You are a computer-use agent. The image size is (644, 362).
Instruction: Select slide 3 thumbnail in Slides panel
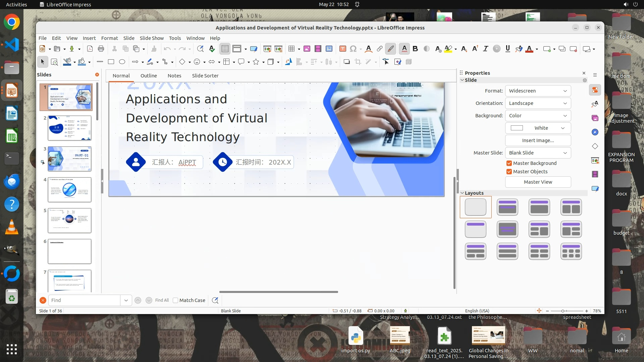(69, 159)
